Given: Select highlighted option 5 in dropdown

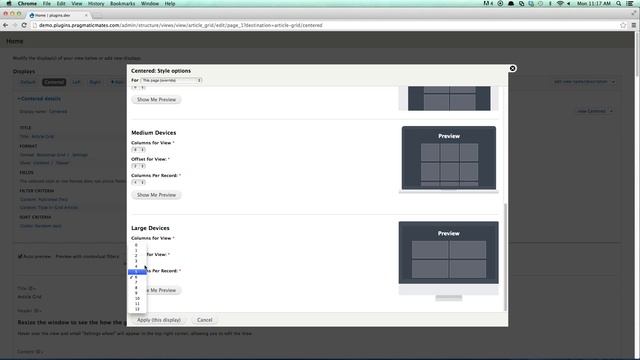Looking at the screenshot, I should pyautogui.click(x=137, y=272).
